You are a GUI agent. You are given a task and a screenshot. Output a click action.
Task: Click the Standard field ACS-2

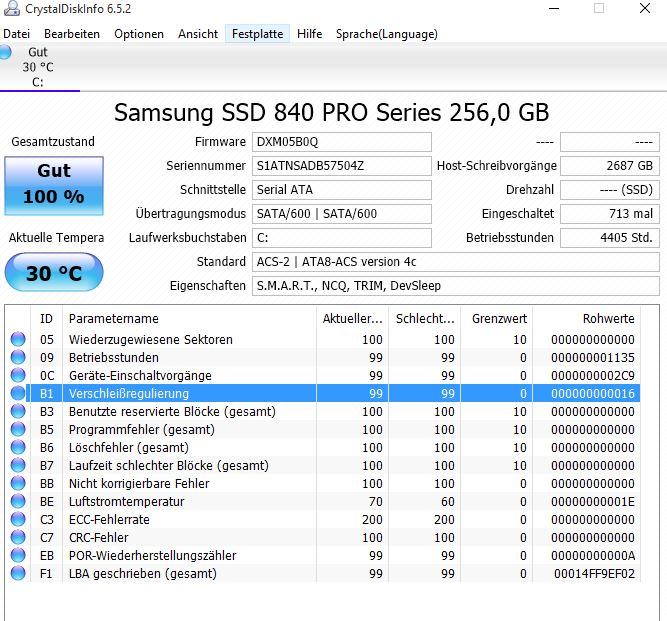coord(456,262)
